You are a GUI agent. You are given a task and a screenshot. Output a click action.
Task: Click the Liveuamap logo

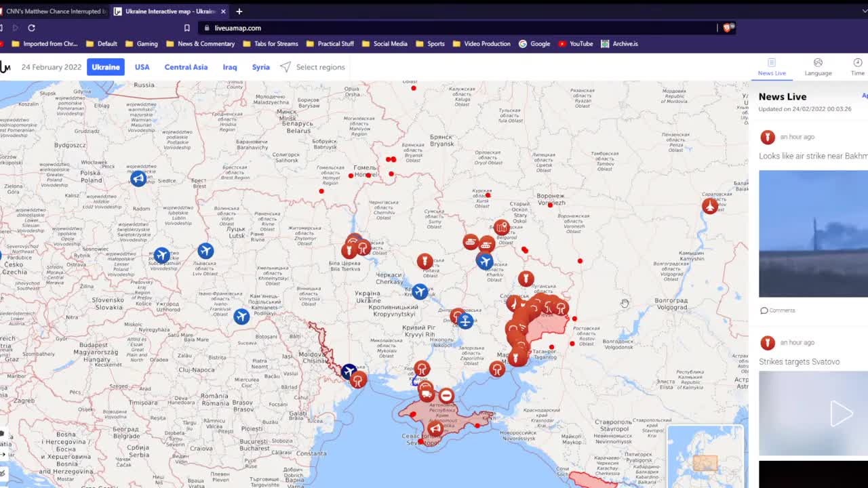pos(5,67)
